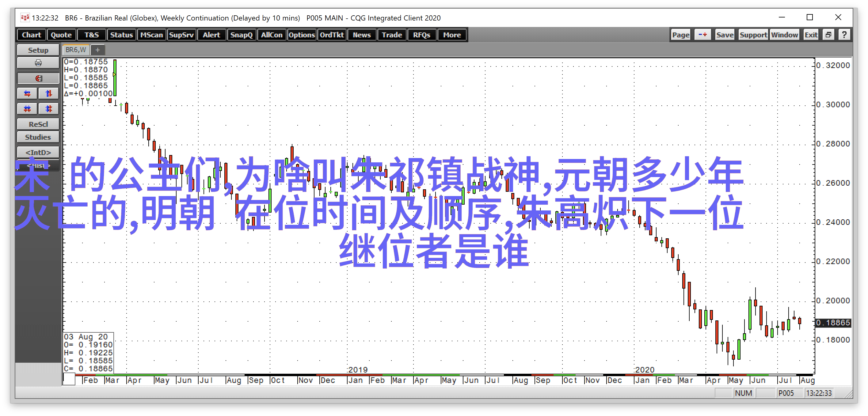Click the vertical expand arrows icon
Image resolution: width=868 pixels, height=416 pixels.
pos(49,109)
